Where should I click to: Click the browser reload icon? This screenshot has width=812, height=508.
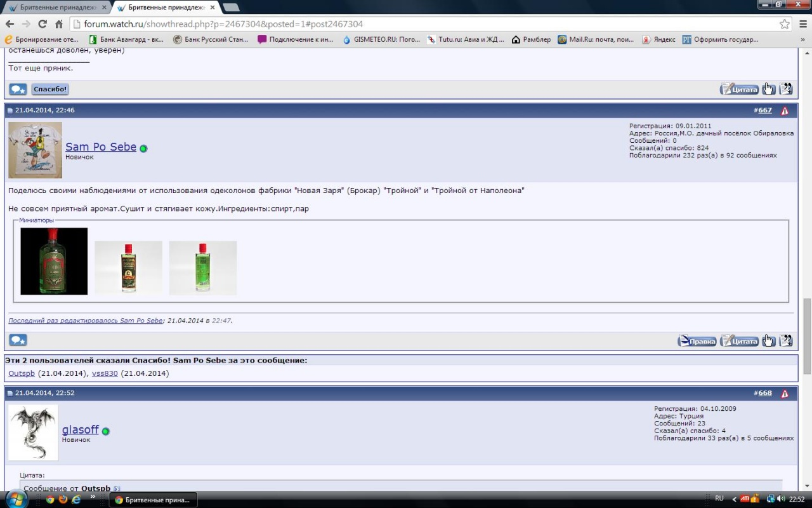pyautogui.click(x=43, y=24)
